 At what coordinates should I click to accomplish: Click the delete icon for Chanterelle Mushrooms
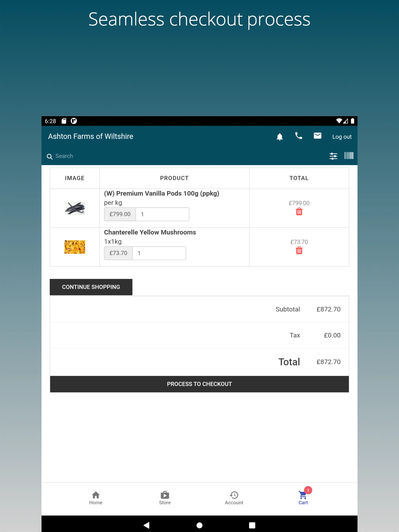point(299,250)
